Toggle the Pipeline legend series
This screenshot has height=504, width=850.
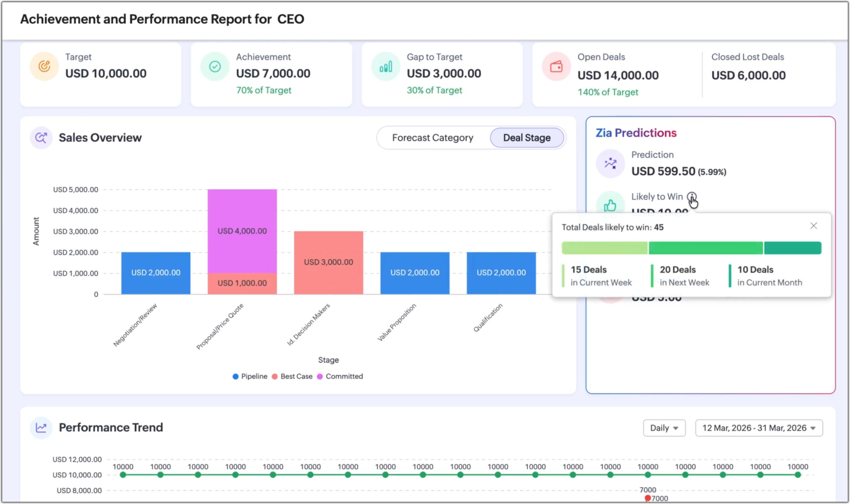[x=250, y=376]
